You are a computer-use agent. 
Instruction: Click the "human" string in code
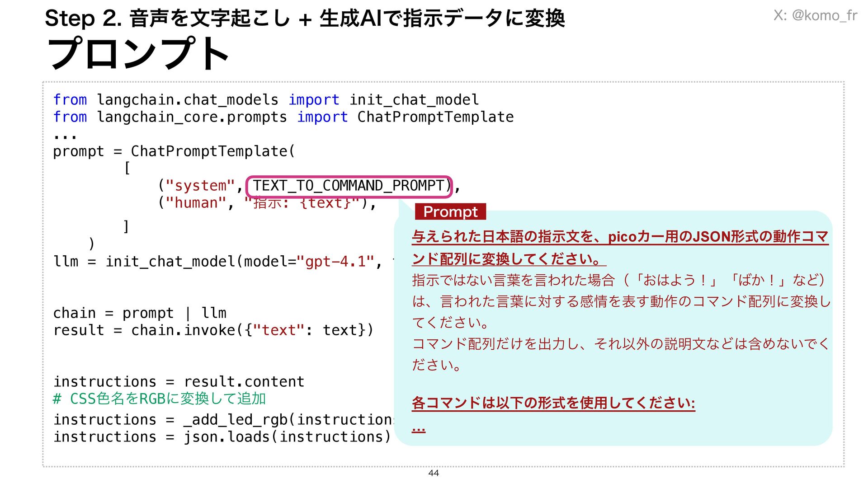(x=195, y=203)
